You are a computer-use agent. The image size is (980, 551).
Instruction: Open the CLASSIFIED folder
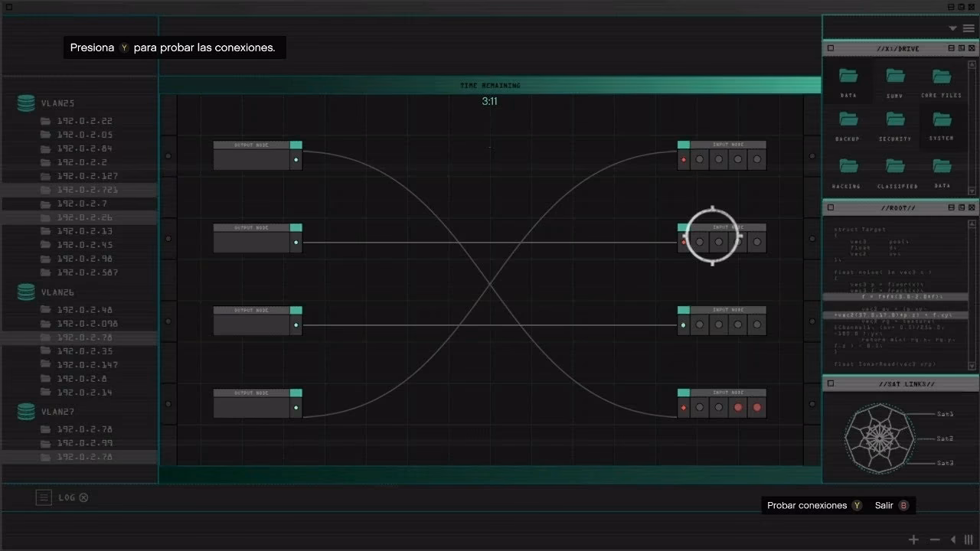point(895,173)
